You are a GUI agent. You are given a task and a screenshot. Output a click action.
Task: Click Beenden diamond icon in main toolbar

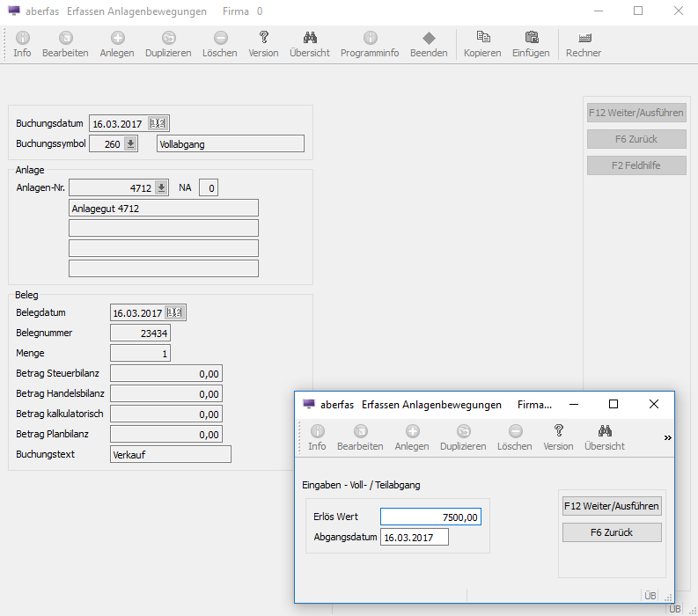[429, 39]
